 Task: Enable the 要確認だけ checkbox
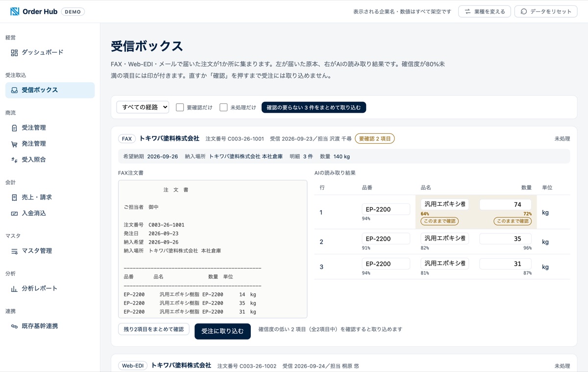180,107
